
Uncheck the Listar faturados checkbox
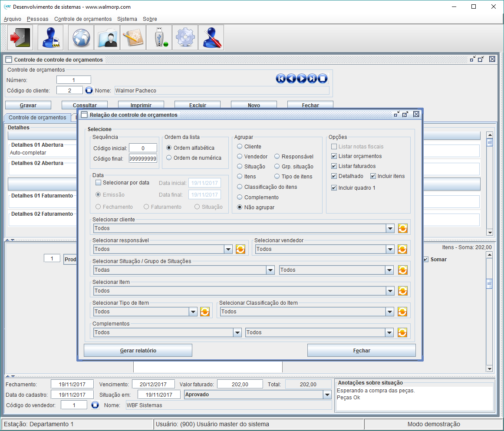click(x=334, y=166)
